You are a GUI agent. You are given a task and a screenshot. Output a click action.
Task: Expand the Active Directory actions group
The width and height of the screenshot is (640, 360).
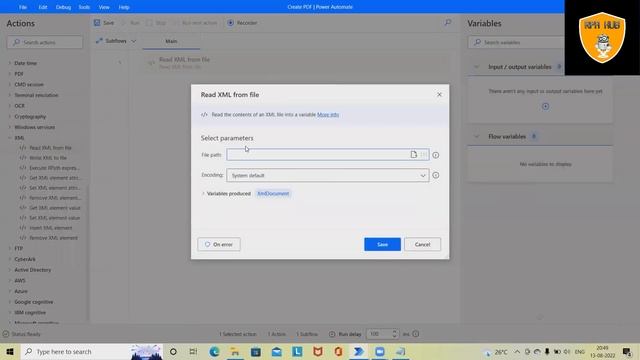(x=10, y=270)
